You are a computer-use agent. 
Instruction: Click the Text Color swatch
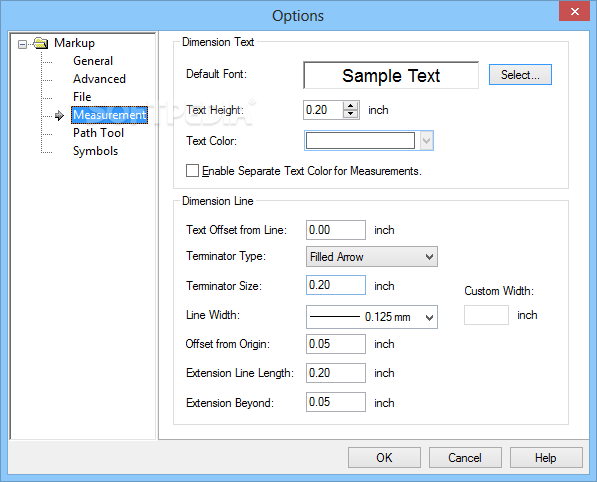coord(360,141)
